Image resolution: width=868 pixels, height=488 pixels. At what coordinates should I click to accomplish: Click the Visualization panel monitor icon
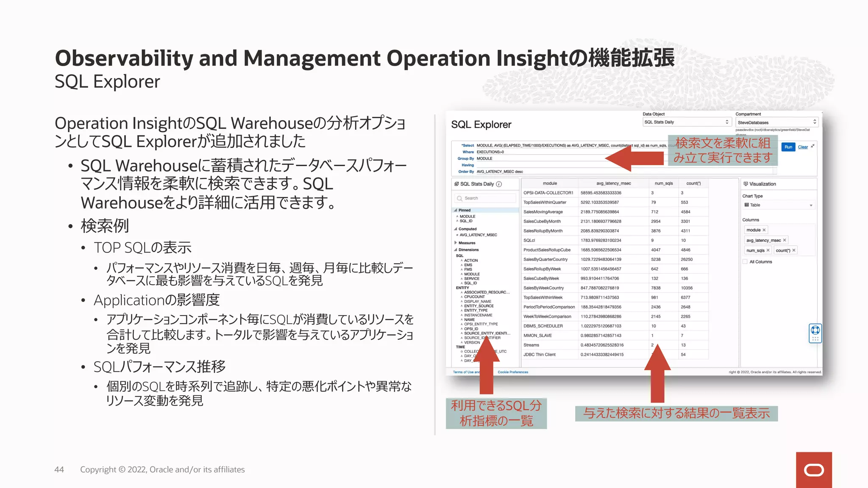click(746, 184)
